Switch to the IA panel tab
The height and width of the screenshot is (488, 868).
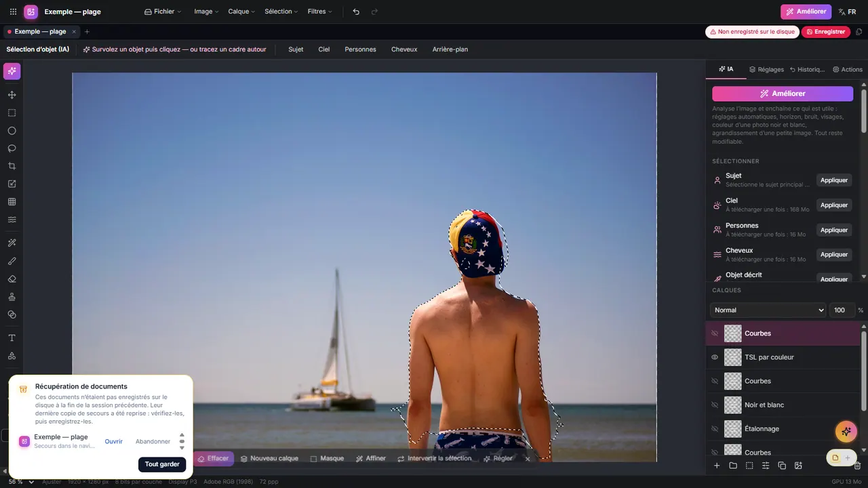tap(726, 69)
